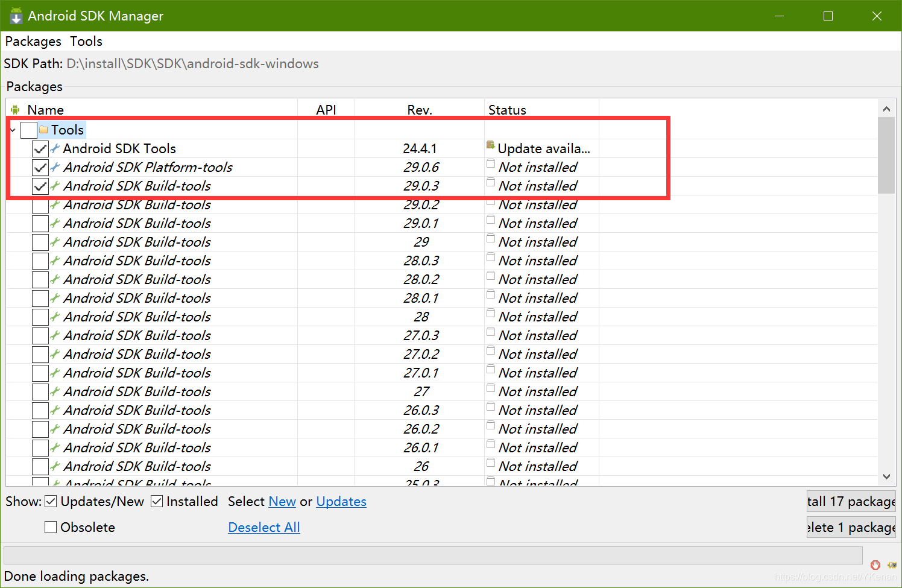Click the red stop icon in status bar

coord(875,565)
